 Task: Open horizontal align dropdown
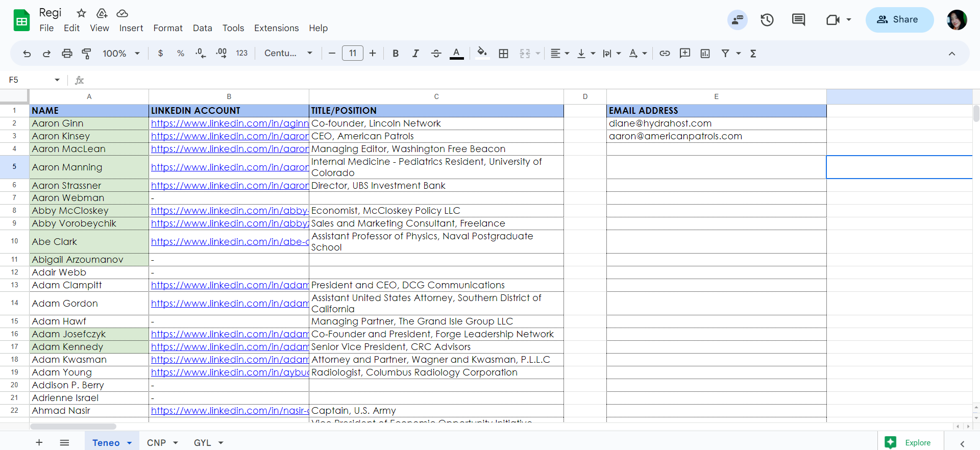tap(560, 54)
